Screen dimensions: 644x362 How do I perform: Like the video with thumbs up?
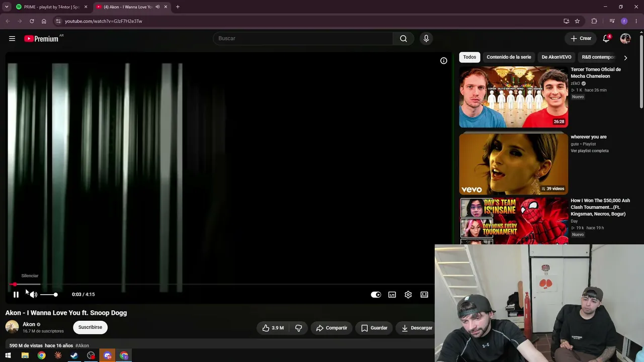click(x=273, y=328)
